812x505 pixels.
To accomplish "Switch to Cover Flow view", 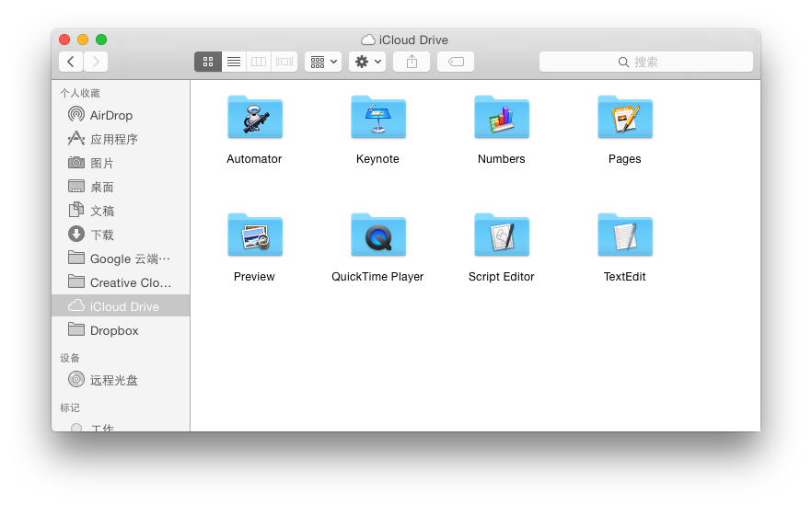I will click(284, 62).
